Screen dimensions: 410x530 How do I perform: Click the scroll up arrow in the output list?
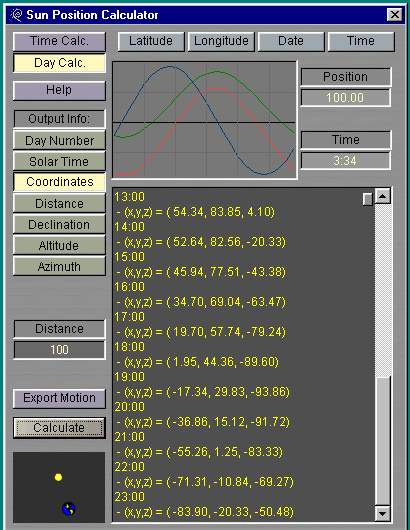click(383, 196)
